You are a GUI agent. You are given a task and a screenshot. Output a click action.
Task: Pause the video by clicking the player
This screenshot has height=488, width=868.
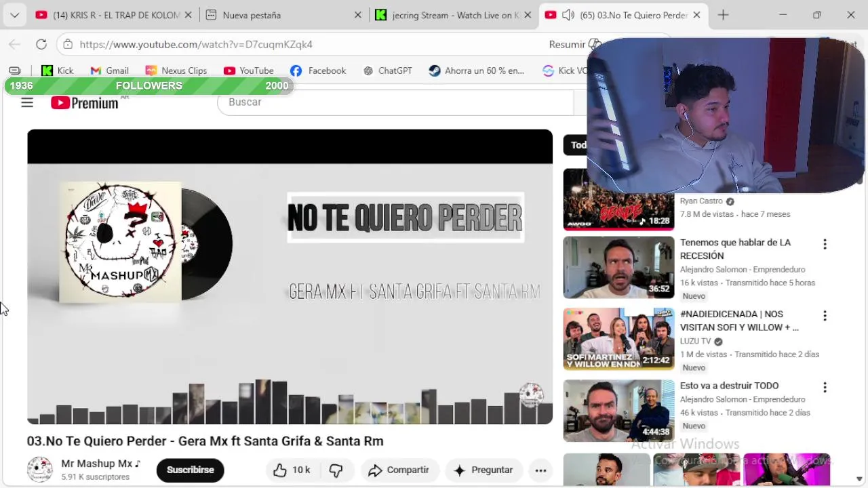290,277
